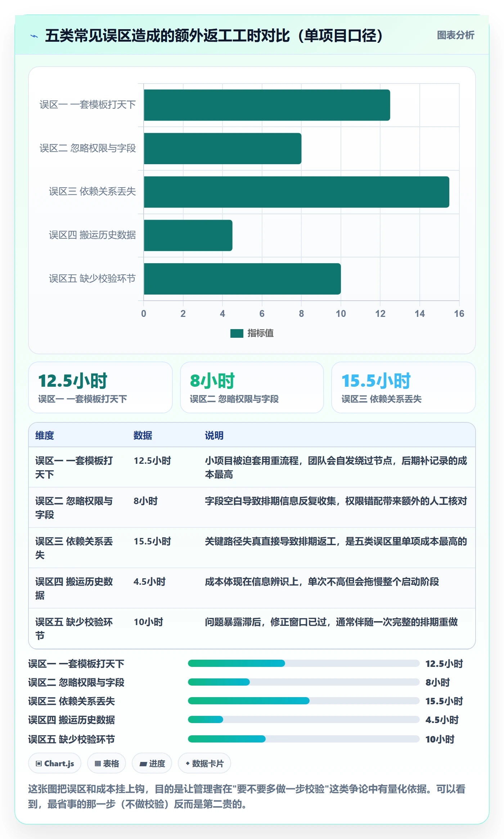Click the lightning icon beside the title
504x839 pixels.
pos(34,36)
